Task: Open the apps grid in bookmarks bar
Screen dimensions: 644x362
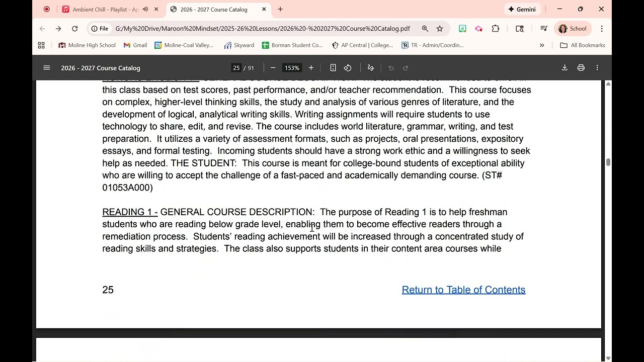Action: tap(41, 45)
